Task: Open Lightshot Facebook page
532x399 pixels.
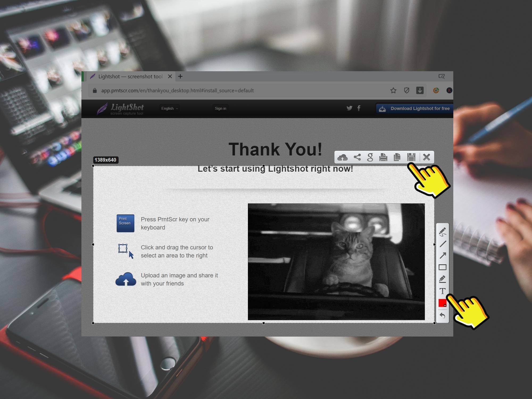Action: pos(359,108)
